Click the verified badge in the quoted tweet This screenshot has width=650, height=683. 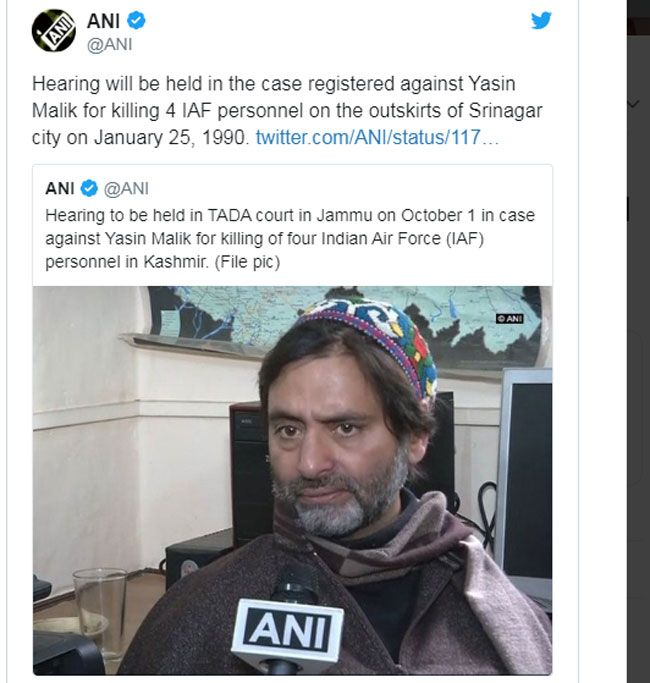click(x=88, y=187)
